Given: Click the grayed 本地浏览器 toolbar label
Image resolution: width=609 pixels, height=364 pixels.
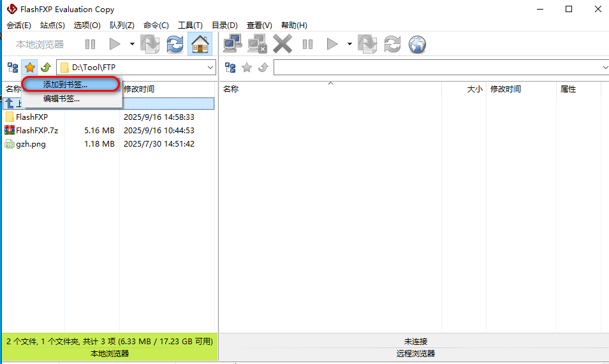Looking at the screenshot, I should coord(40,44).
